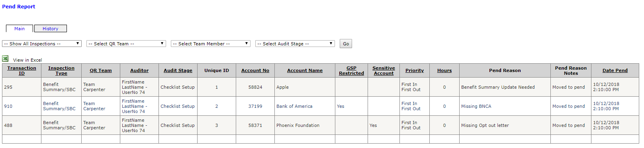
Task: Switch to the Main tab
Action: coord(20,29)
